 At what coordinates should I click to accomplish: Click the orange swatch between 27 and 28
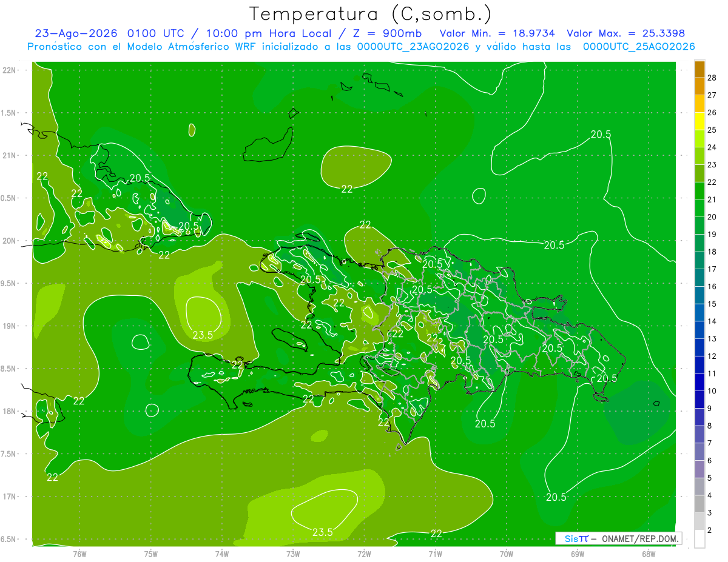(699, 86)
